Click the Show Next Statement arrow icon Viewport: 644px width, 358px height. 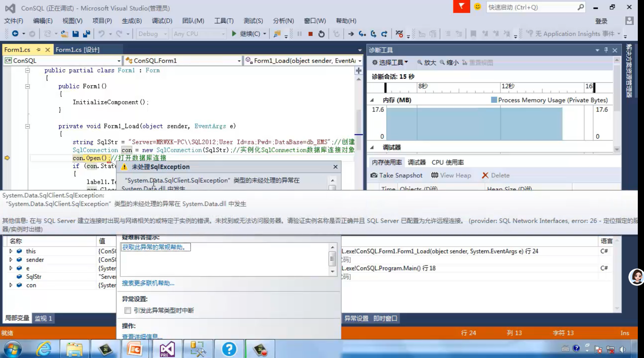(351, 34)
